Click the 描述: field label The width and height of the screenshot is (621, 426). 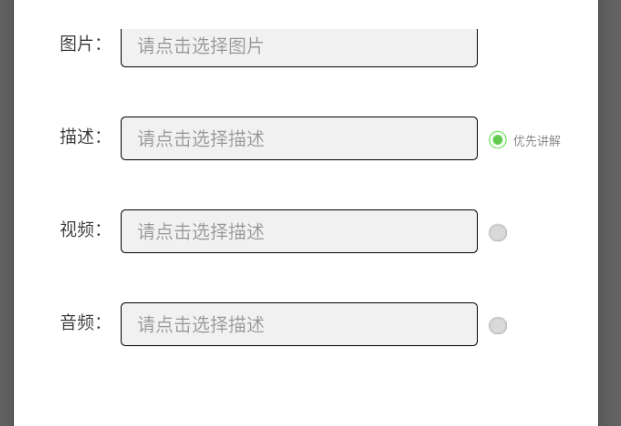tap(81, 138)
